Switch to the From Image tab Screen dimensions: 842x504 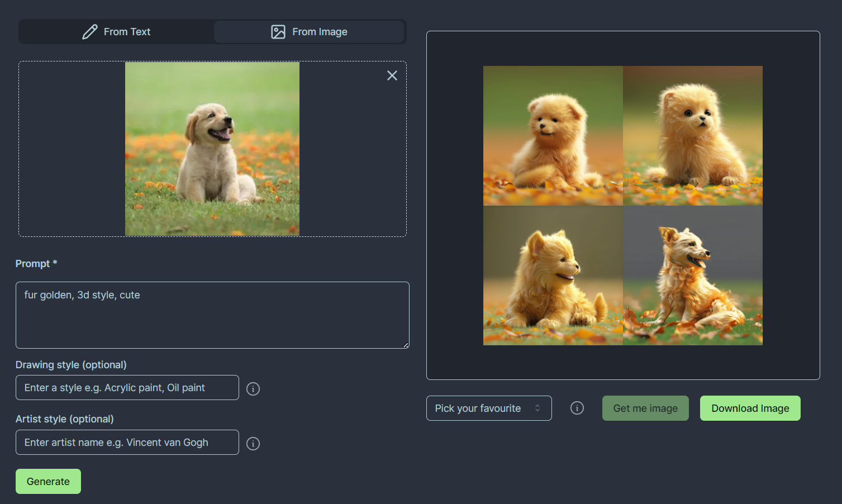(309, 32)
